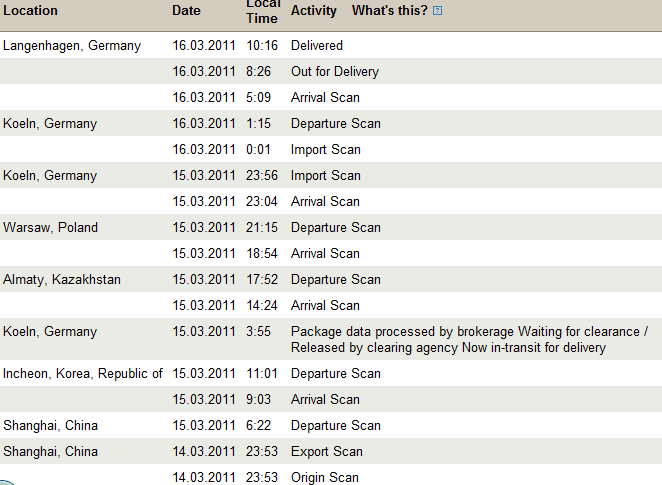Select the Out for Delivery entry
662x485 pixels.
335,71
